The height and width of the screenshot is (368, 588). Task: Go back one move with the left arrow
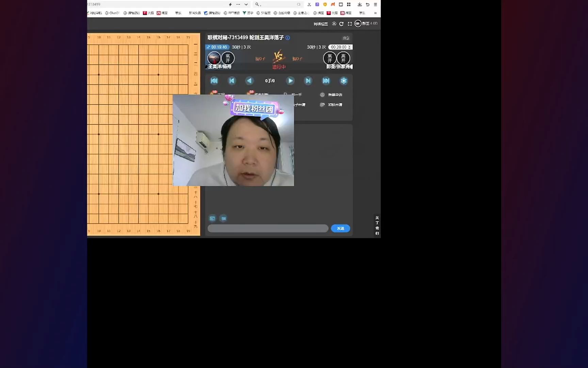tap(249, 81)
